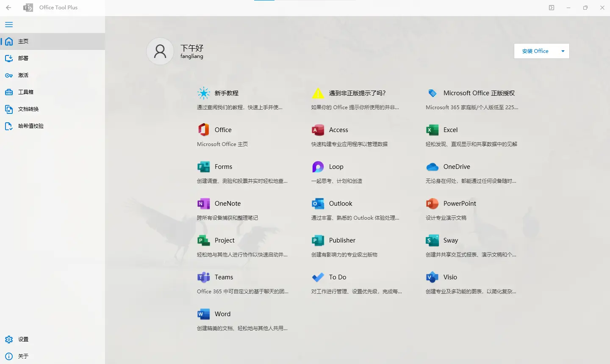Screen dimensions: 610x364
Task: Expand the 安装 Office dropdown arrow
Action: [x=563, y=51]
